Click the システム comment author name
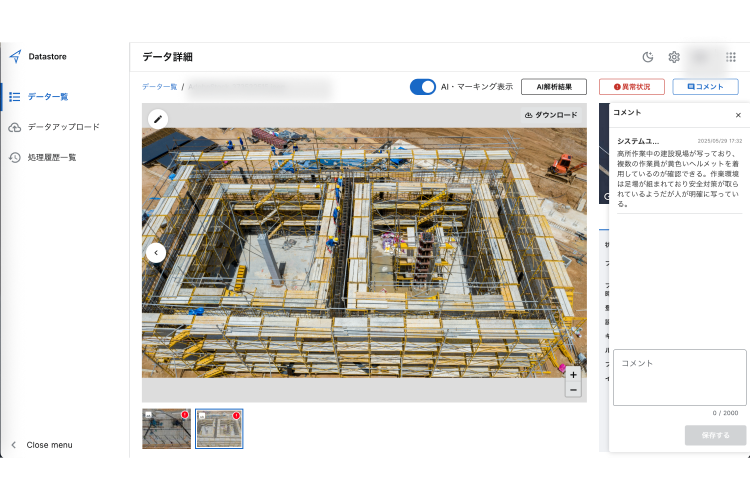Image resolution: width=750 pixels, height=500 pixels. pos(638,141)
